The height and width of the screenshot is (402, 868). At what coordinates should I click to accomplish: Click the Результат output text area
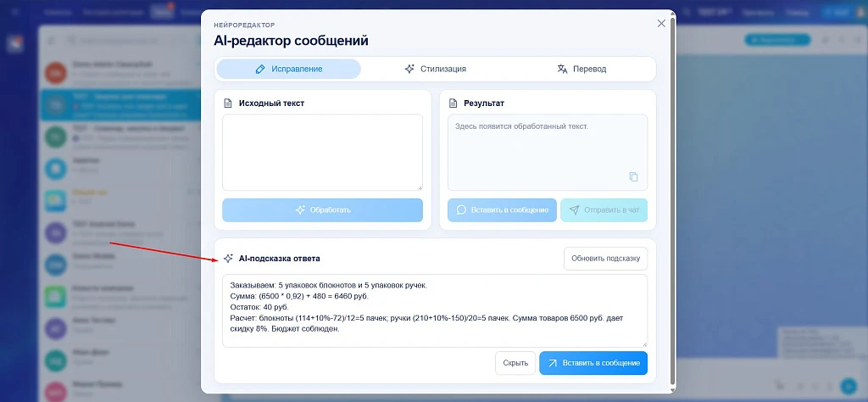click(548, 153)
